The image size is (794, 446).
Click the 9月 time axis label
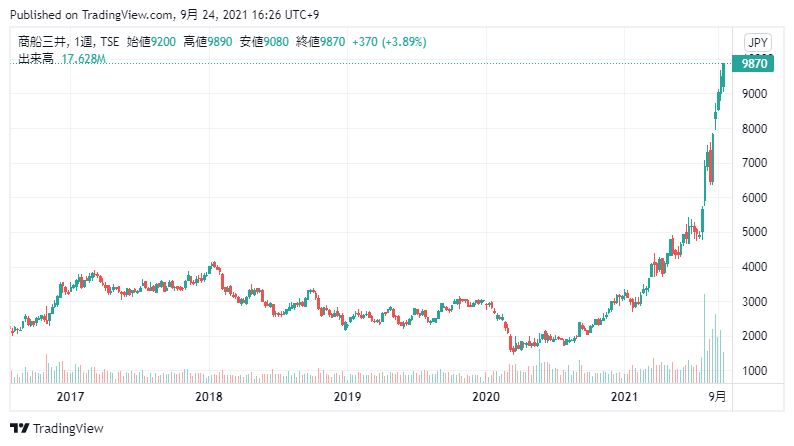point(717,396)
